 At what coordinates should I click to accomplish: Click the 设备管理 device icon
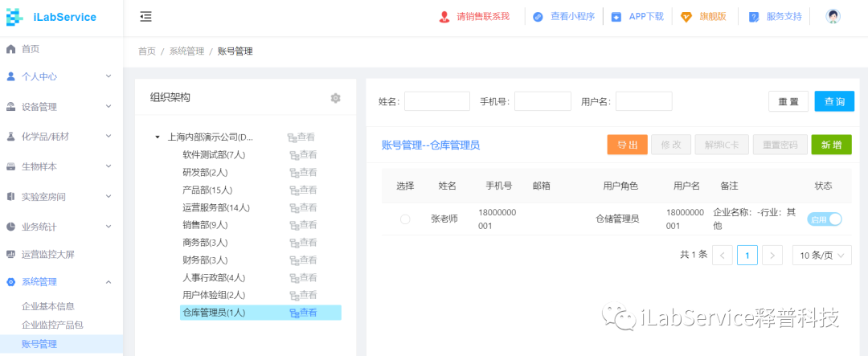pyautogui.click(x=10, y=107)
